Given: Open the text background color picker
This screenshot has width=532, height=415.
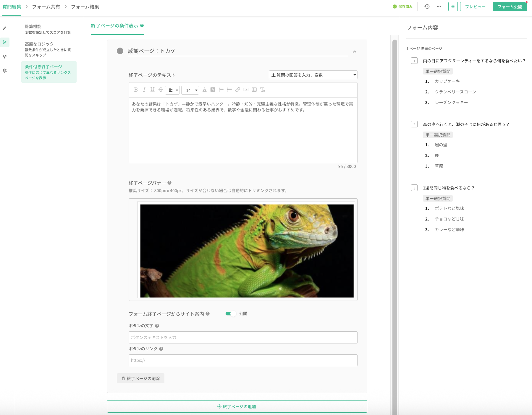Looking at the screenshot, I should click(213, 90).
